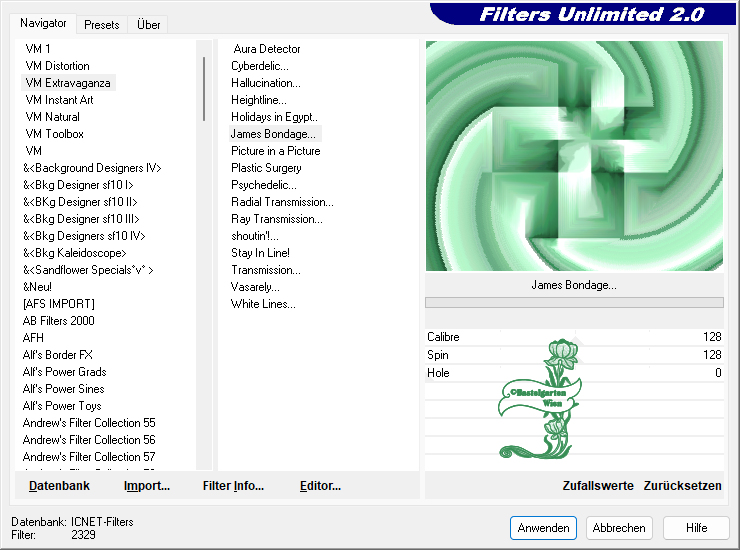Open Hilfe help button
This screenshot has height=550, width=740.
coord(696,527)
